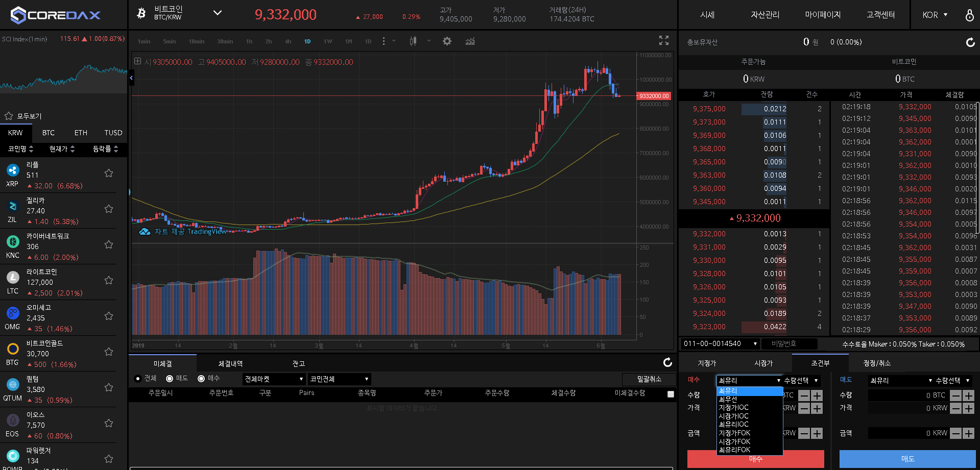Switch to the 시장가 order tab

click(x=764, y=363)
